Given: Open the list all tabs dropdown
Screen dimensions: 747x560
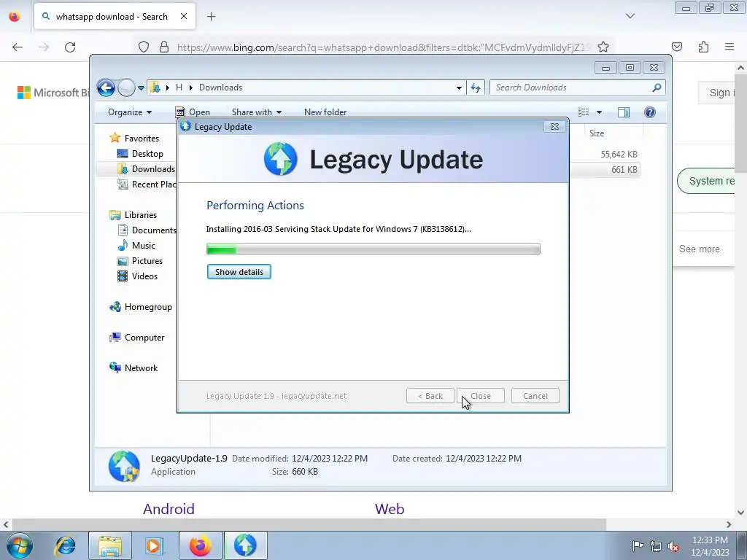Looking at the screenshot, I should click(630, 16).
